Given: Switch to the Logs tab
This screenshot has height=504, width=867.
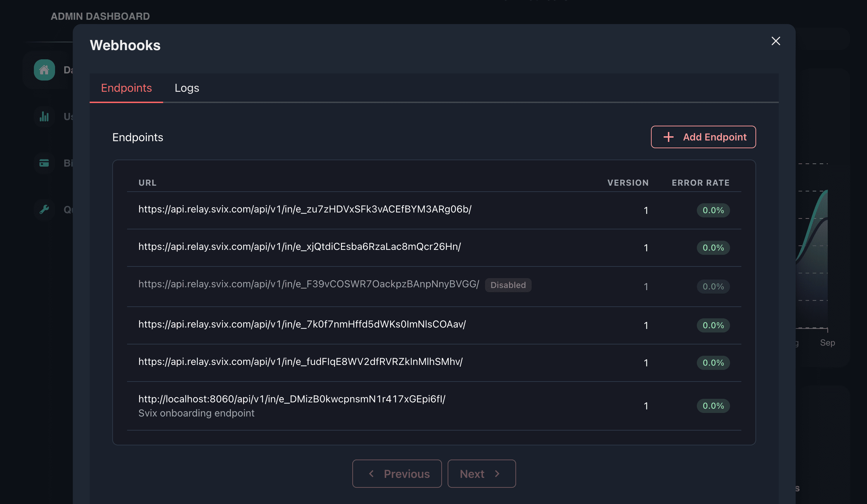Looking at the screenshot, I should [x=187, y=88].
